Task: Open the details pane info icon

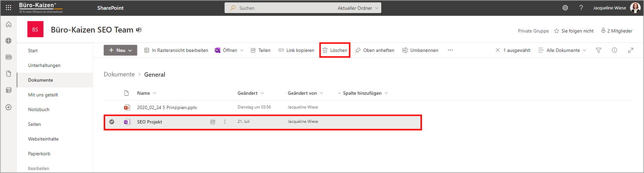Action: 614,50
